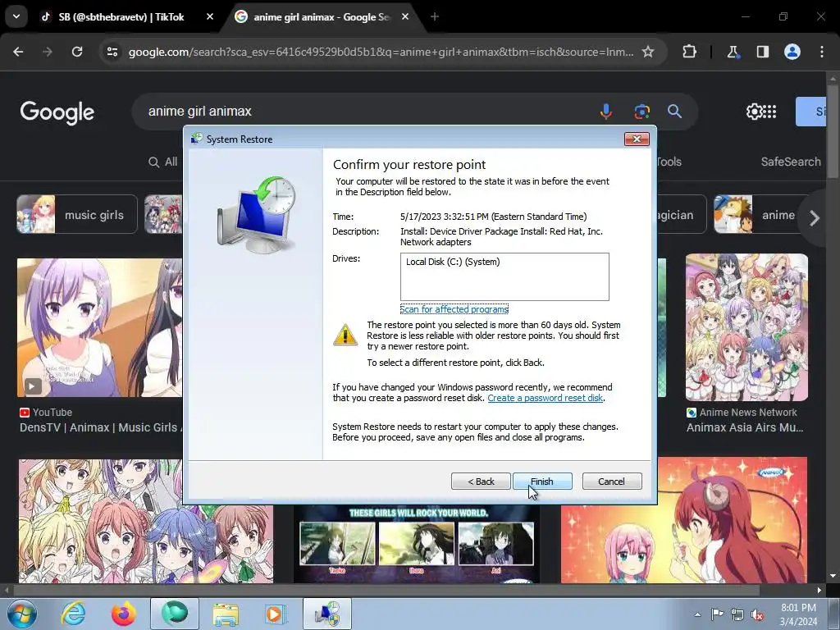The image size is (840, 630).
Task: Click Finish in System Restore dialog
Action: coord(542,481)
